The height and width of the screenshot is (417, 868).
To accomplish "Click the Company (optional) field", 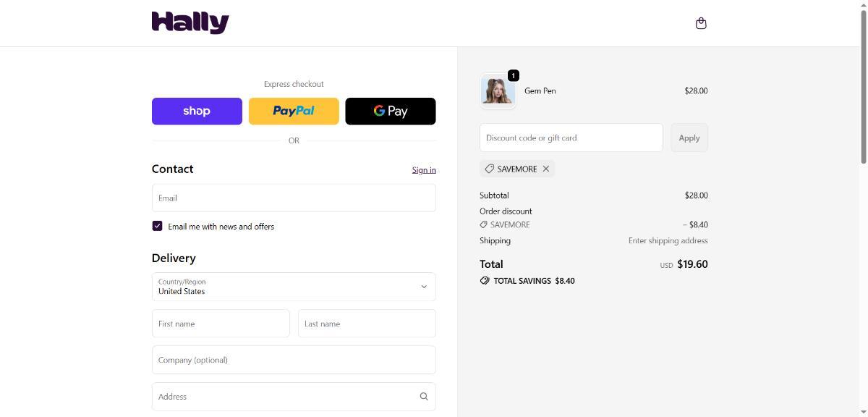I will pos(294,360).
